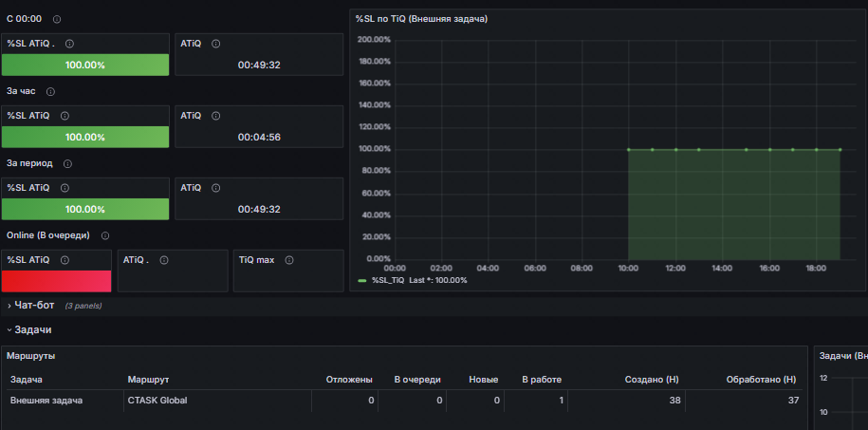Sort table by "Задача" column header
This screenshot has width=868, height=430.
click(x=27, y=380)
